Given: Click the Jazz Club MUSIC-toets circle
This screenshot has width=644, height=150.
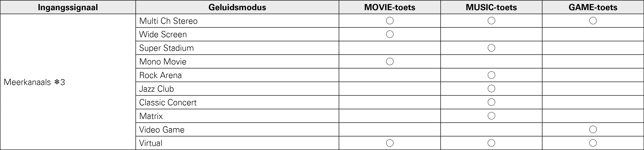Looking at the screenshot, I should pyautogui.click(x=491, y=89).
